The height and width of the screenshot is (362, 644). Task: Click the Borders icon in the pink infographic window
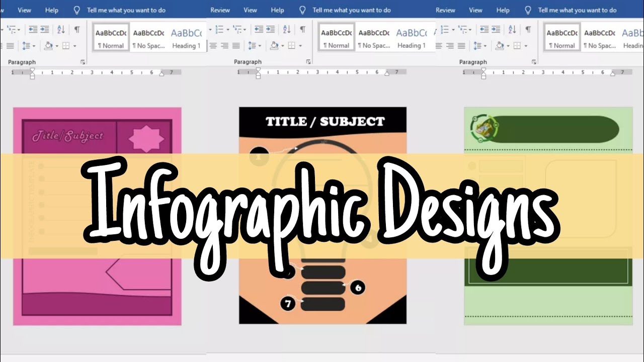tap(66, 46)
